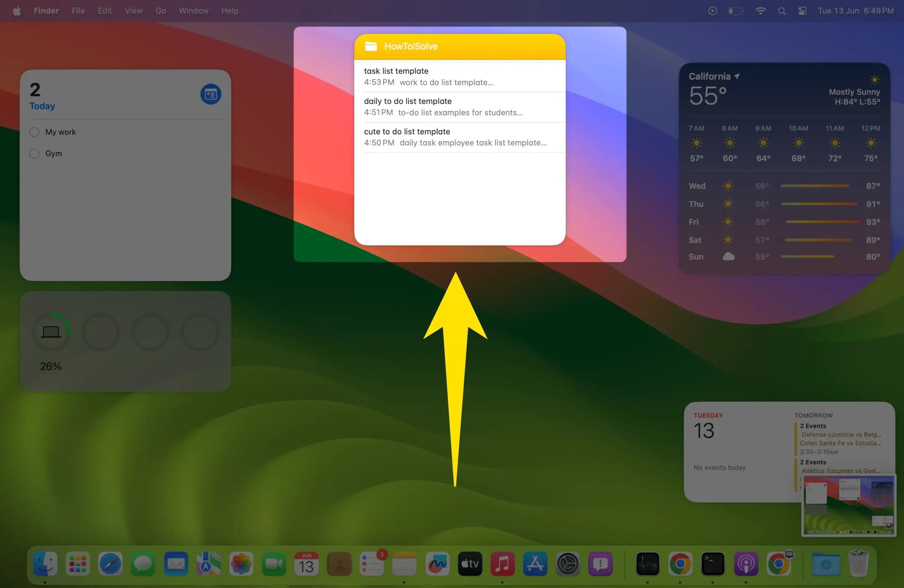Open Freeform from the Dock

[437, 565]
